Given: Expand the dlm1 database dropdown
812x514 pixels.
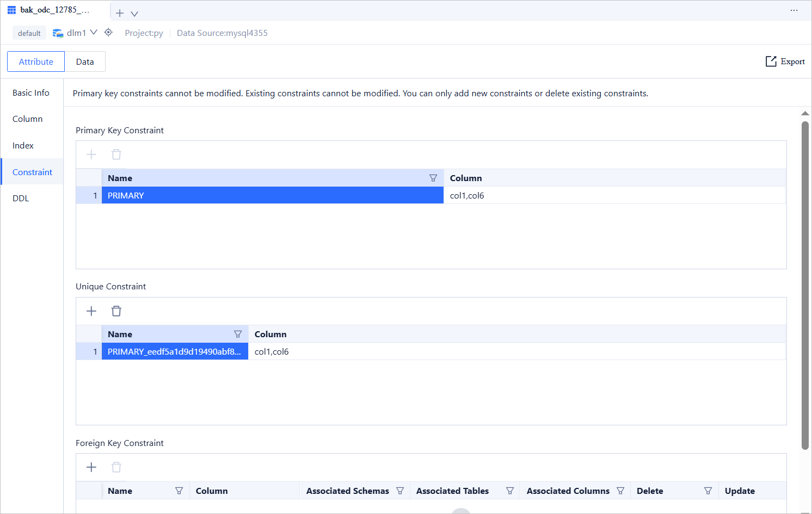Looking at the screenshot, I should click(x=94, y=33).
